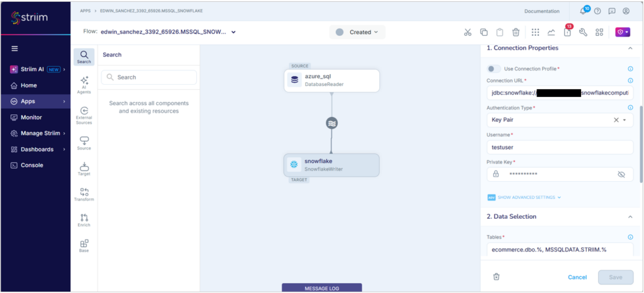This screenshot has width=644, height=293.
Task: Click info icon beside Connection URL
Action: pos(630,80)
